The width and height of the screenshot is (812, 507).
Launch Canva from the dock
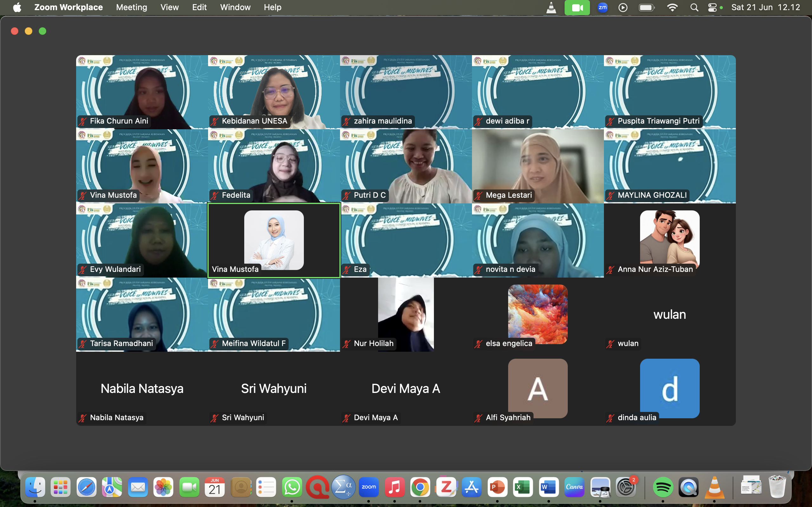[x=574, y=487]
